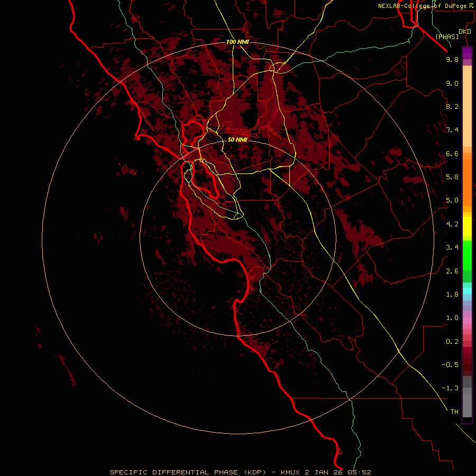Click the TH threshold label on the scale
The height and width of the screenshot is (476, 476).
pos(454,412)
